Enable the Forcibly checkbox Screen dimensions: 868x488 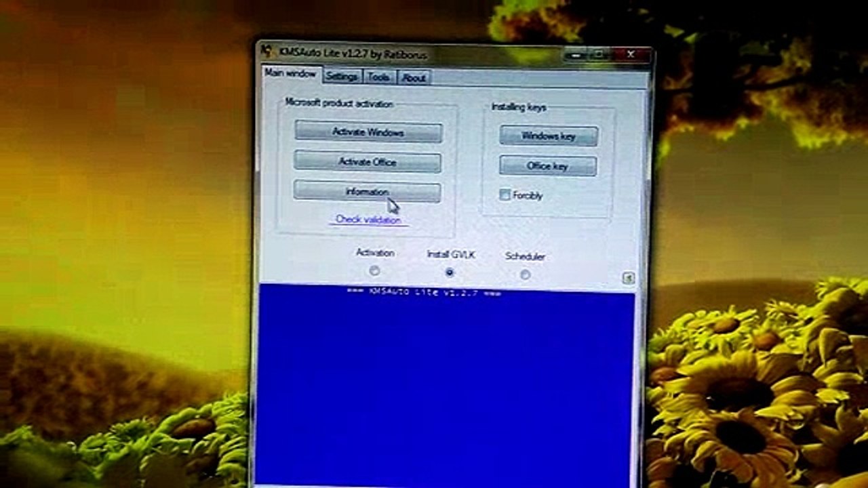[x=505, y=195]
